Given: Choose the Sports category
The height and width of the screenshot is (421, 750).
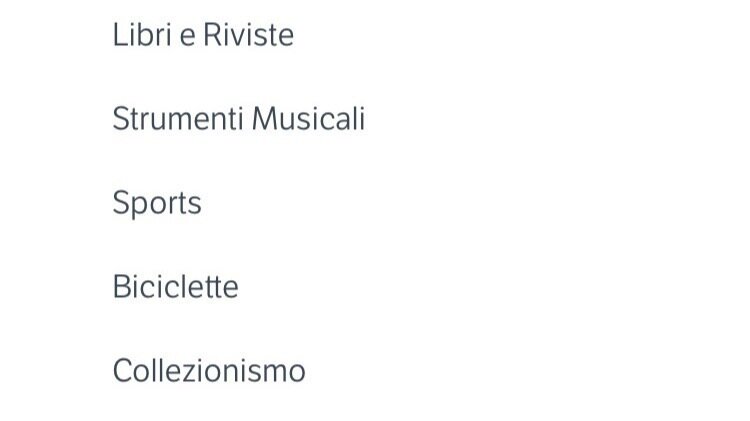Looking at the screenshot, I should (157, 203).
